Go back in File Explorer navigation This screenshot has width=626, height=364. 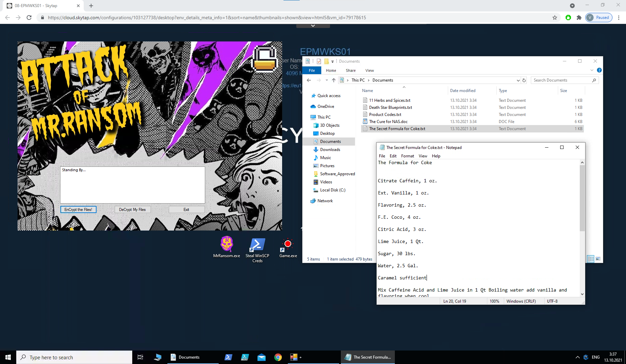309,80
